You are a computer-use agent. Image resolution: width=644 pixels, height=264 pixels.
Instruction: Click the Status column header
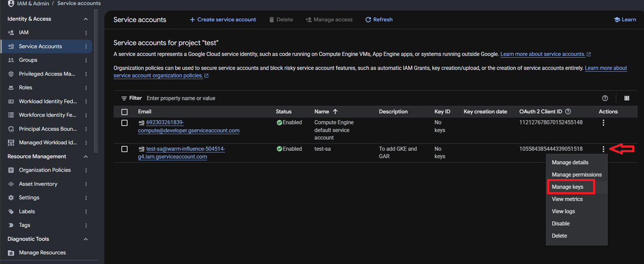point(284,112)
